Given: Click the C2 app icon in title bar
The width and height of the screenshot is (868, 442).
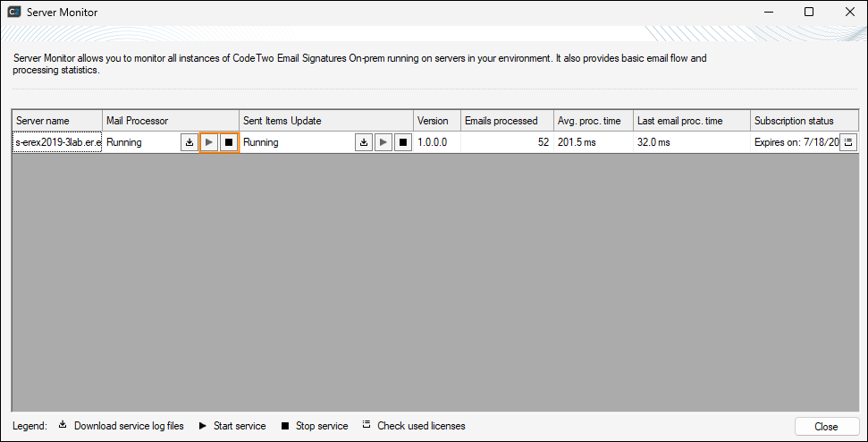Looking at the screenshot, I should [x=13, y=12].
